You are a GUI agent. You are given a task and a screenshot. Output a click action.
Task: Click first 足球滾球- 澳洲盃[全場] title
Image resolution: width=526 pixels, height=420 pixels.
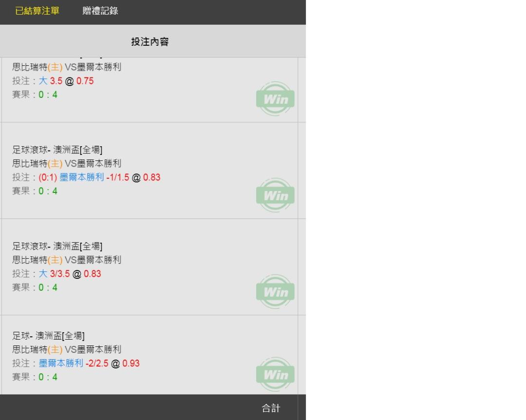(x=57, y=150)
